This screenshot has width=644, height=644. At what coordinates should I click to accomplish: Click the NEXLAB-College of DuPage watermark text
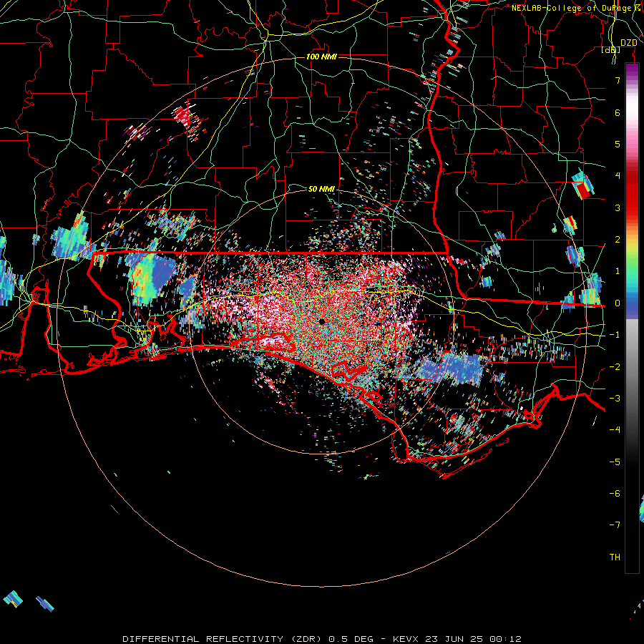click(577, 8)
